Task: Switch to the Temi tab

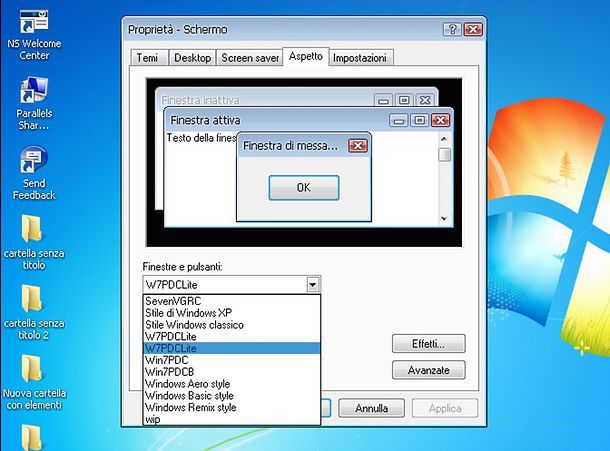Action: (x=147, y=58)
